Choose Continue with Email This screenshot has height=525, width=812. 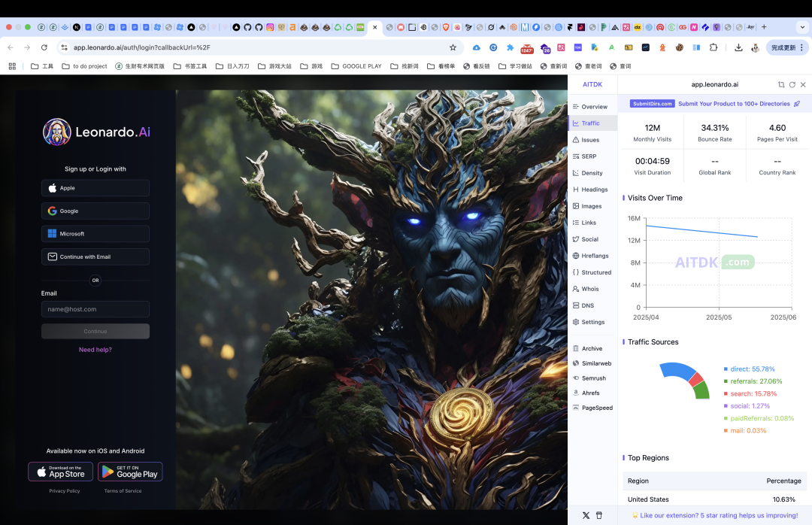(95, 256)
